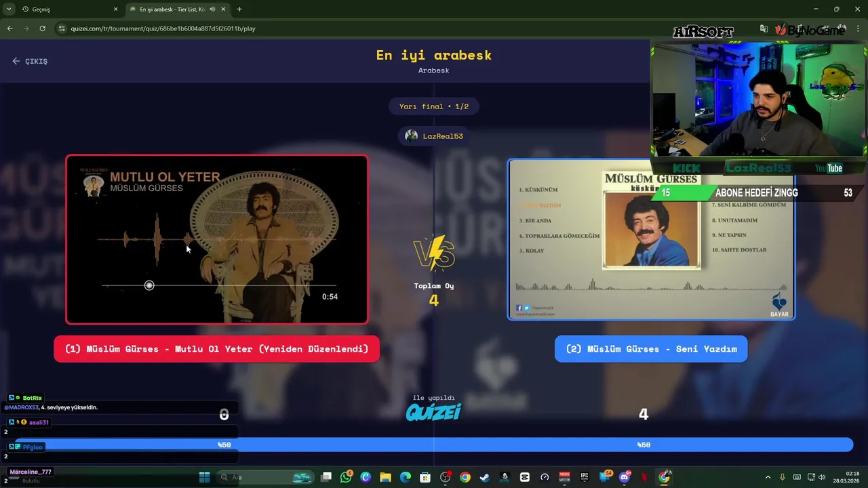Open CapCut from taskbar
The height and width of the screenshot is (488, 868).
click(x=524, y=477)
